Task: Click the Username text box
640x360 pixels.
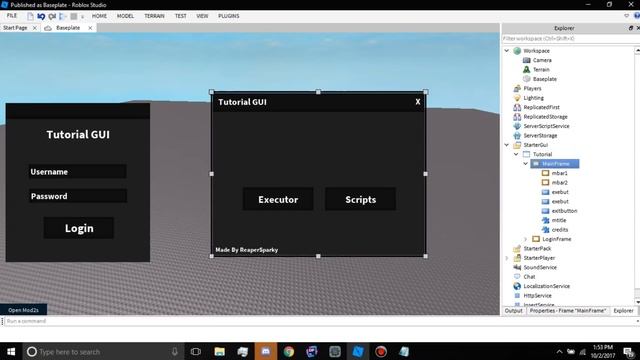Action: pyautogui.click(x=77, y=171)
